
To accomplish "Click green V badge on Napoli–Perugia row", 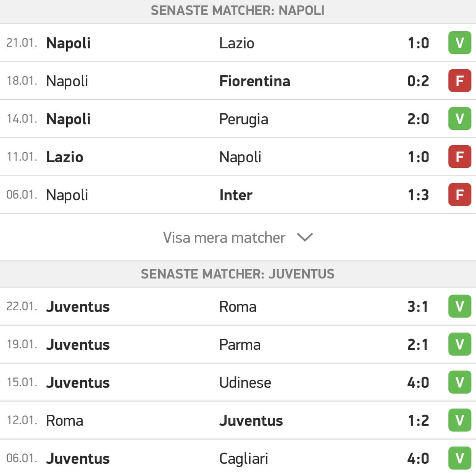I will click(460, 119).
